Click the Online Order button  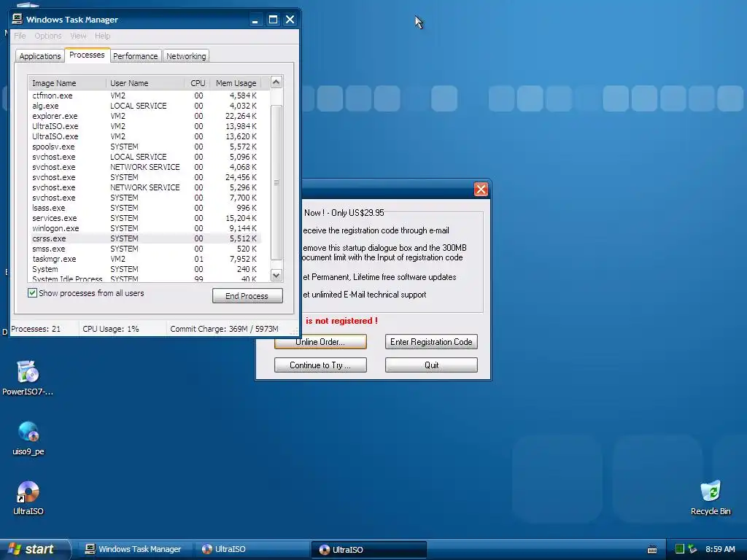[x=320, y=342]
